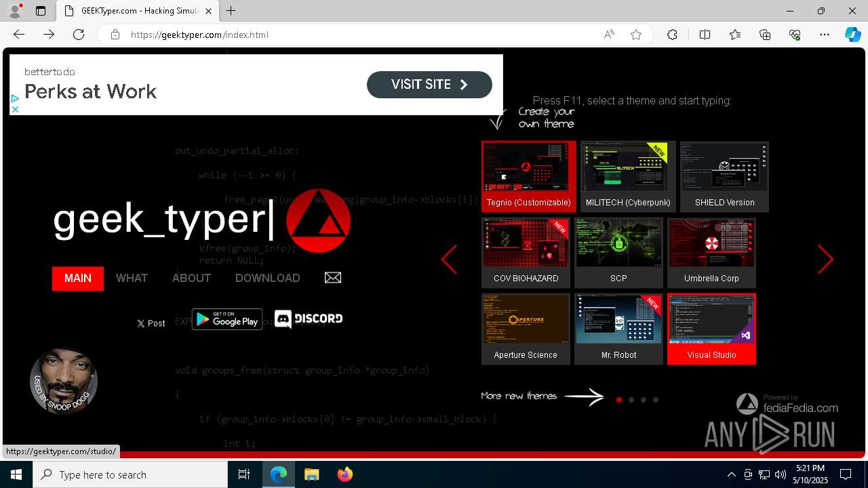This screenshot has height=488, width=868.
Task: Open the Discord link
Action: point(309,319)
